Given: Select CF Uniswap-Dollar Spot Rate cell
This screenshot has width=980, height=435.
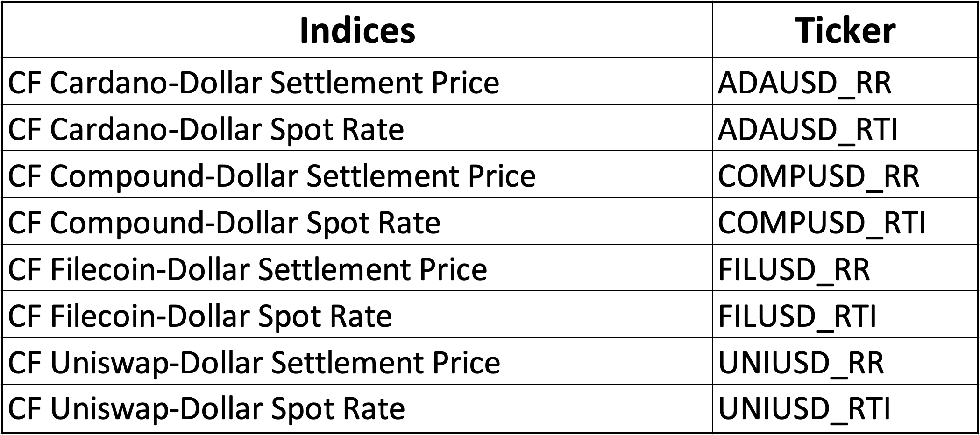Looking at the screenshot, I should pos(357,408).
